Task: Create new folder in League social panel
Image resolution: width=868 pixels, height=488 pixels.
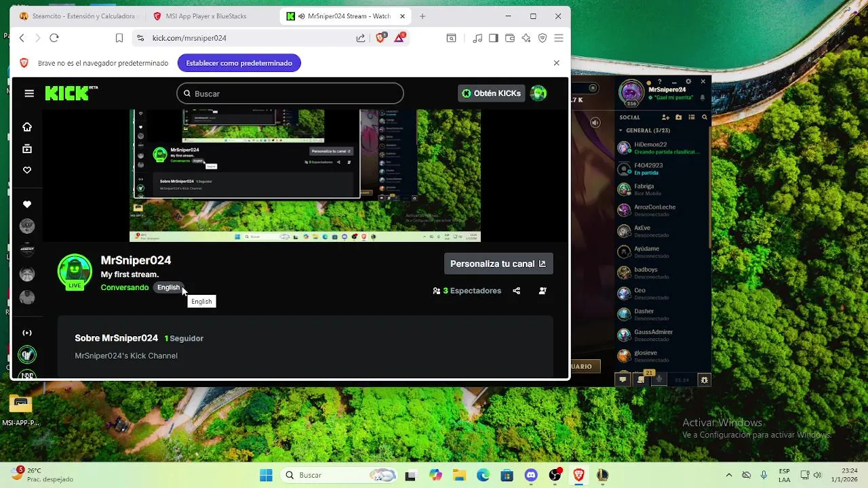Action: tap(679, 117)
